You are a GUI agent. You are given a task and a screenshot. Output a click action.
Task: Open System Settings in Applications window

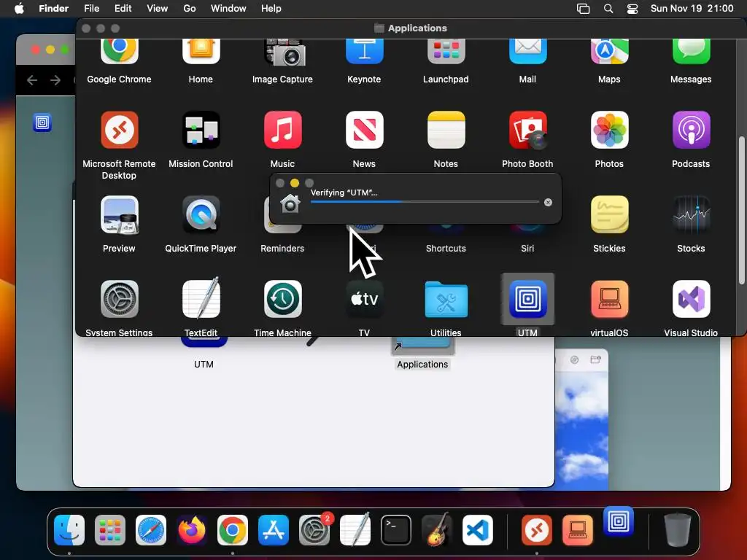119,299
